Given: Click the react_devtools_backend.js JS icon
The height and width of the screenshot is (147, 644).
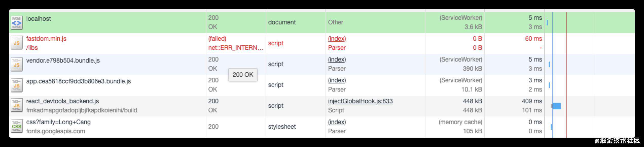Looking at the screenshot, I should [x=17, y=106].
